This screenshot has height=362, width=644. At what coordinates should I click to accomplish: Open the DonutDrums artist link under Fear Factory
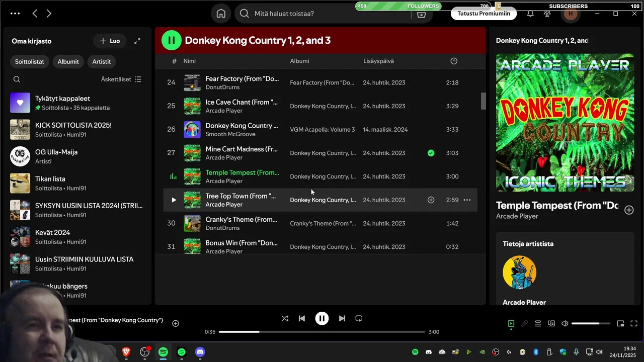[222, 87]
